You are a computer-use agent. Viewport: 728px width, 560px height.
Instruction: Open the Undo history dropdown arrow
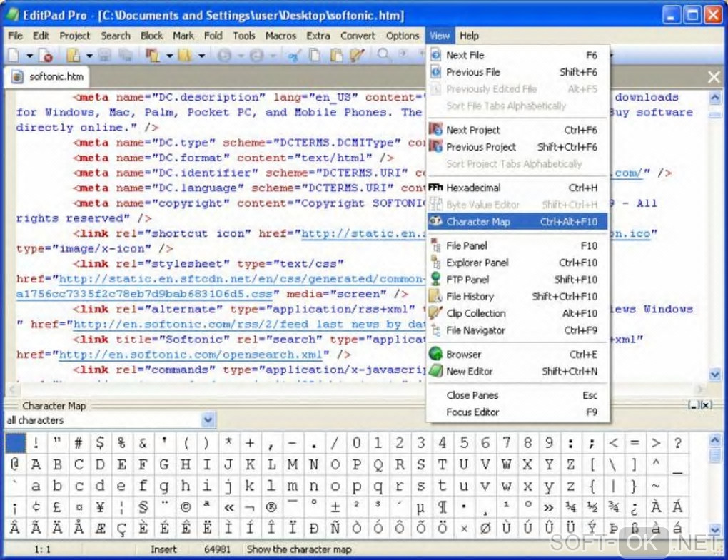(241, 56)
